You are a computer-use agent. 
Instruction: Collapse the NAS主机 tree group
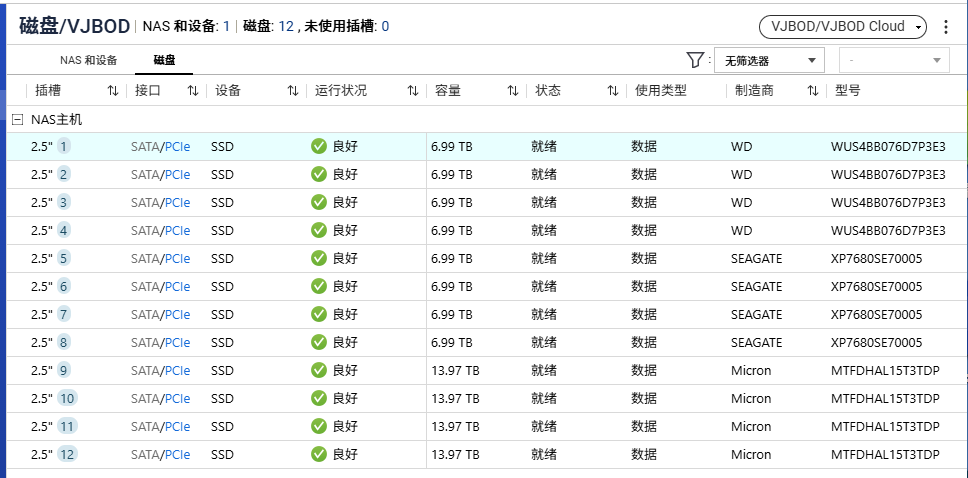17,119
